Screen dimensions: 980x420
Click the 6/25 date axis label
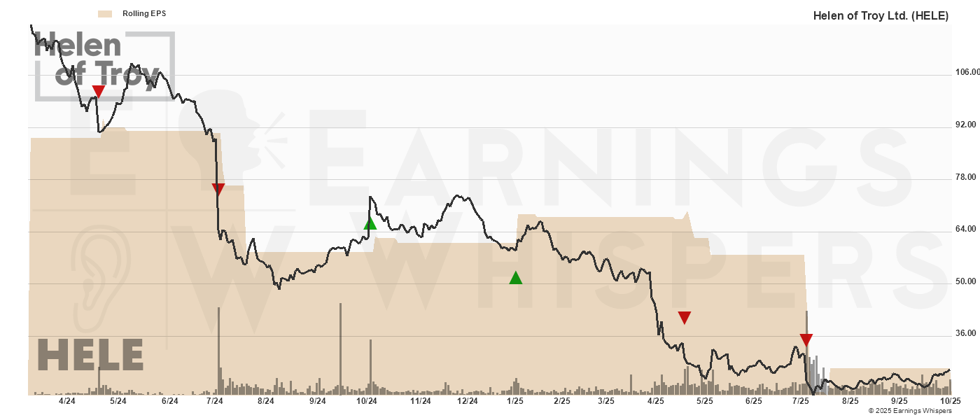pyautogui.click(x=754, y=401)
